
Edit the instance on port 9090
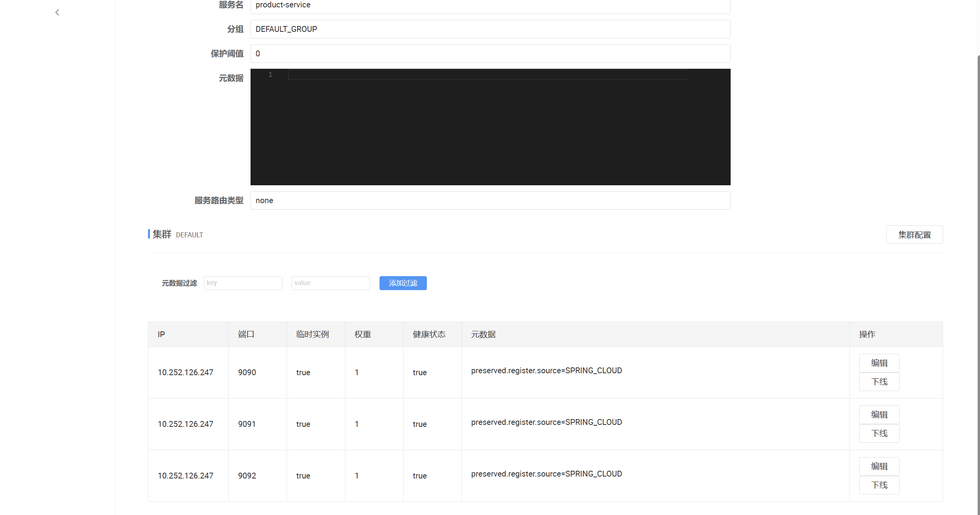pos(879,363)
